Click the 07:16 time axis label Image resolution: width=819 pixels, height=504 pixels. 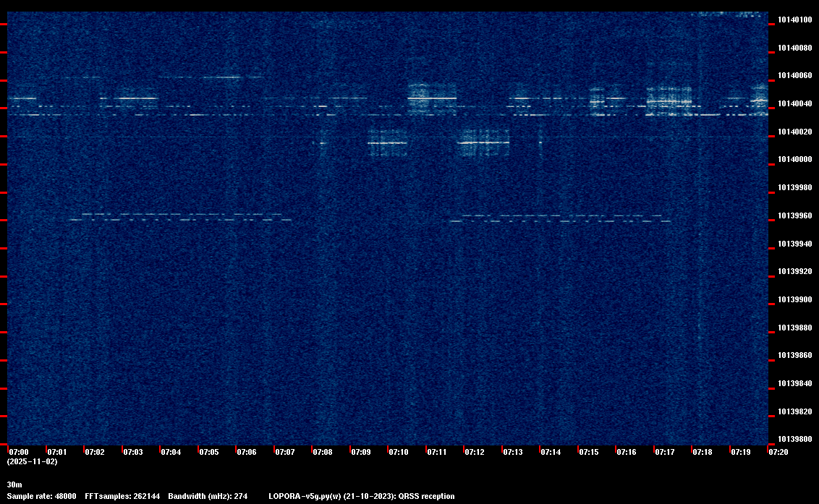pyautogui.click(x=627, y=452)
